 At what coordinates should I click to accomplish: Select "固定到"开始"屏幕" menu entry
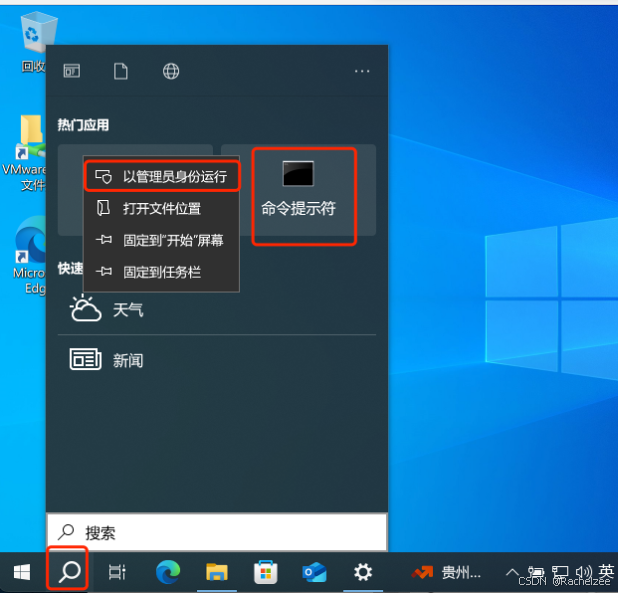coord(161,240)
